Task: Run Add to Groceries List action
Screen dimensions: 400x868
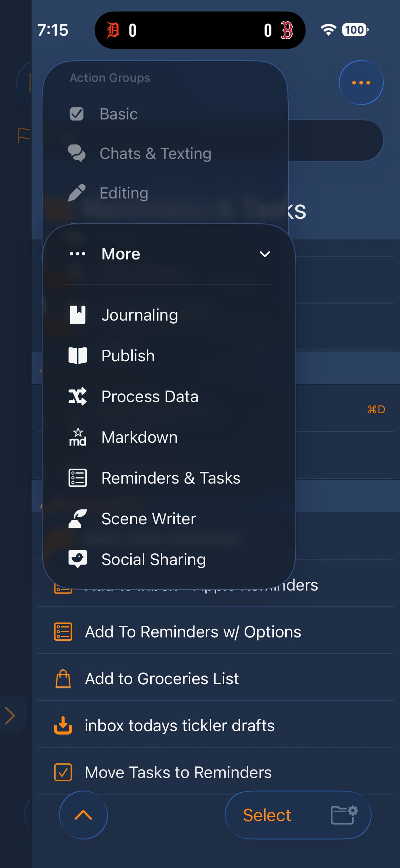Action: [161, 679]
